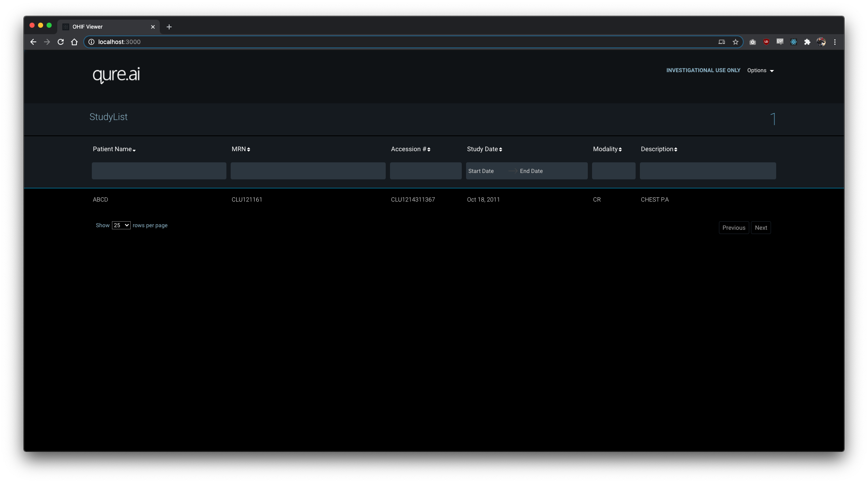Click the OHIF Viewer browser tab icon
This screenshot has width=868, height=483.
pyautogui.click(x=66, y=26)
